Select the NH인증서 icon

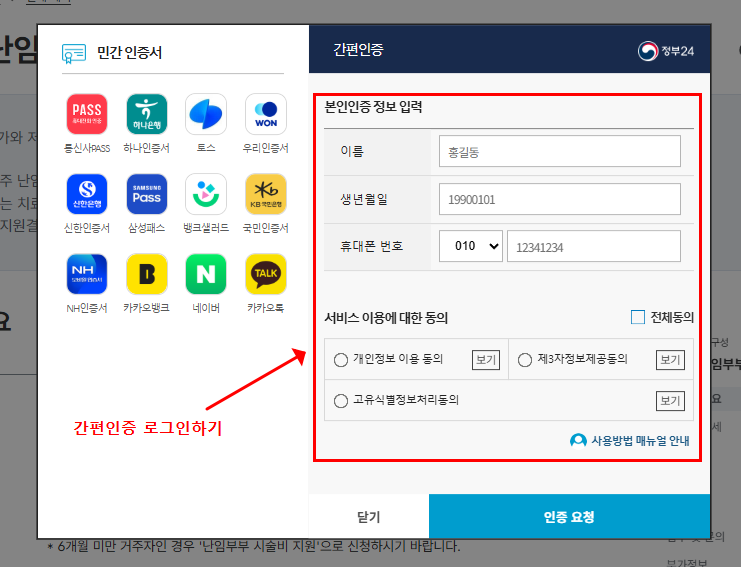point(87,274)
